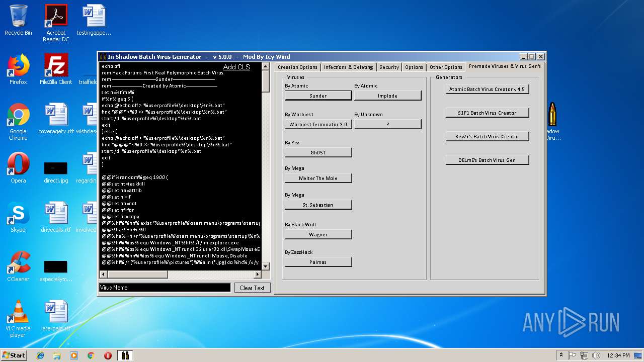Click the Clear Text button
The image size is (644, 362).
point(252,288)
